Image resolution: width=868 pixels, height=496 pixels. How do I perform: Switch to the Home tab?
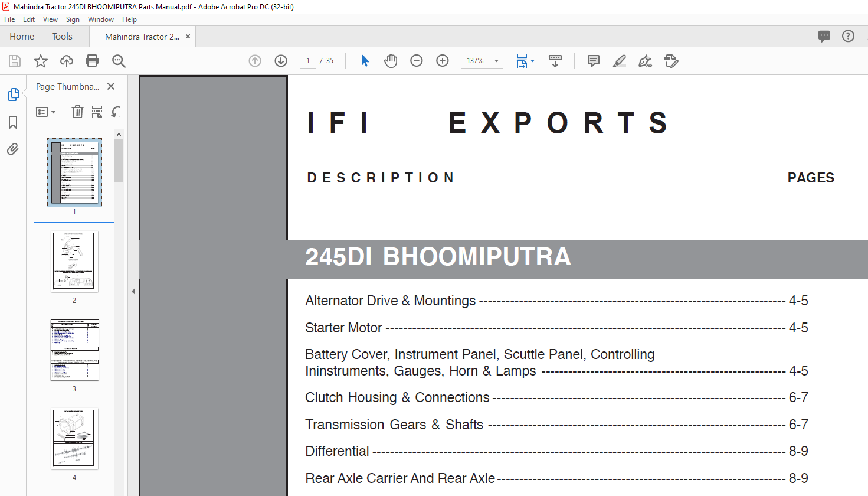[22, 37]
